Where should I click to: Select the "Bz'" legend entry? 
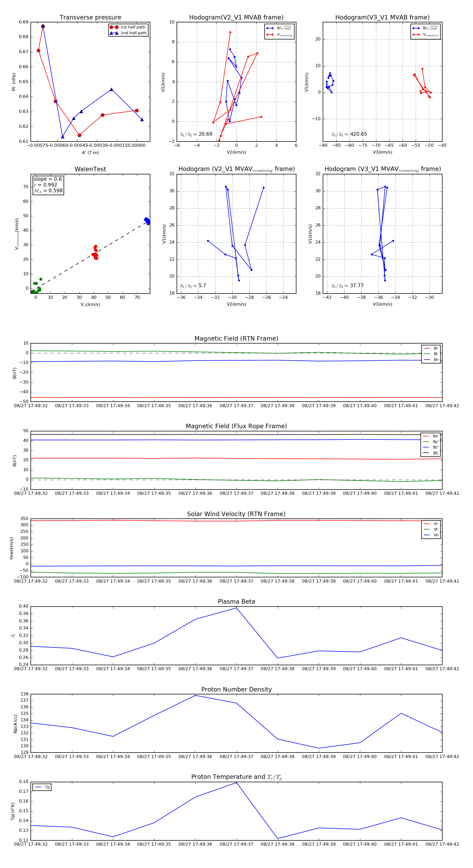pos(431,447)
